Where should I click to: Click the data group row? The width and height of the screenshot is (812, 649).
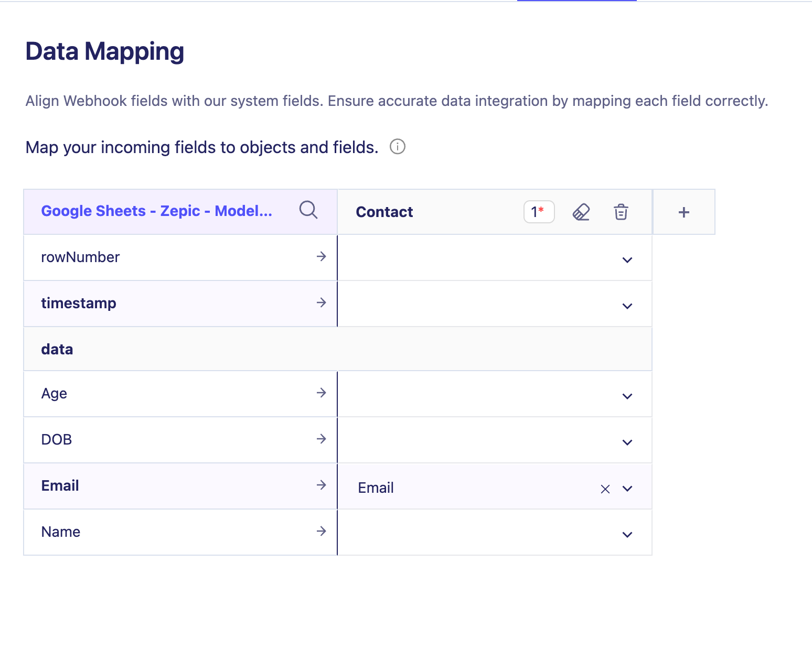pos(337,349)
